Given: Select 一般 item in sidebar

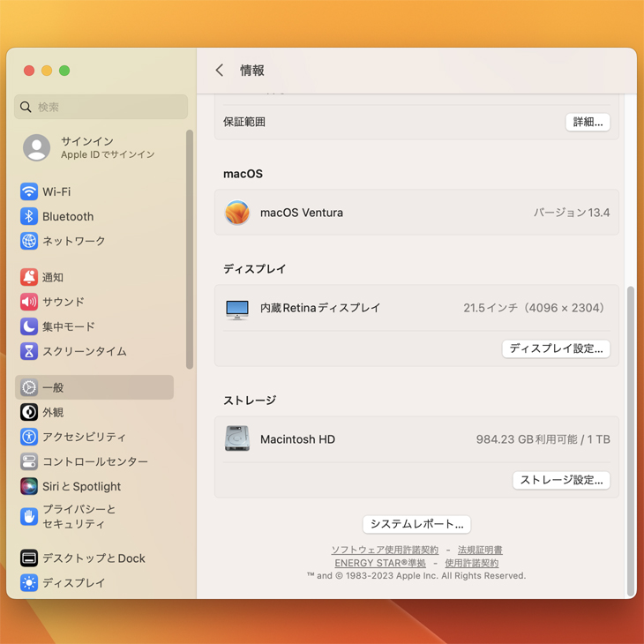Looking at the screenshot, I should (94, 387).
